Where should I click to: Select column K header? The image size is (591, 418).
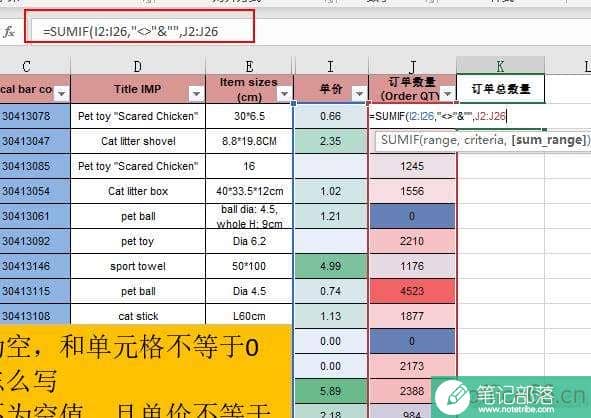[501, 66]
